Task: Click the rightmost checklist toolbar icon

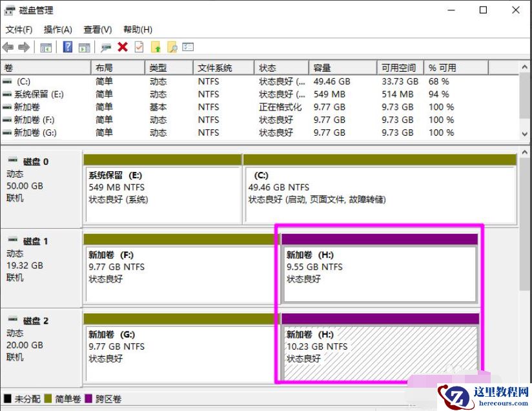Action: click(187, 47)
